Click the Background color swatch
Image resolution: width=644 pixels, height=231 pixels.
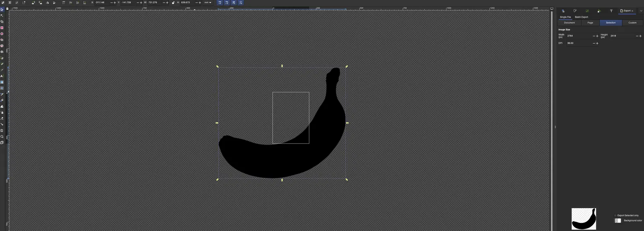618,221
